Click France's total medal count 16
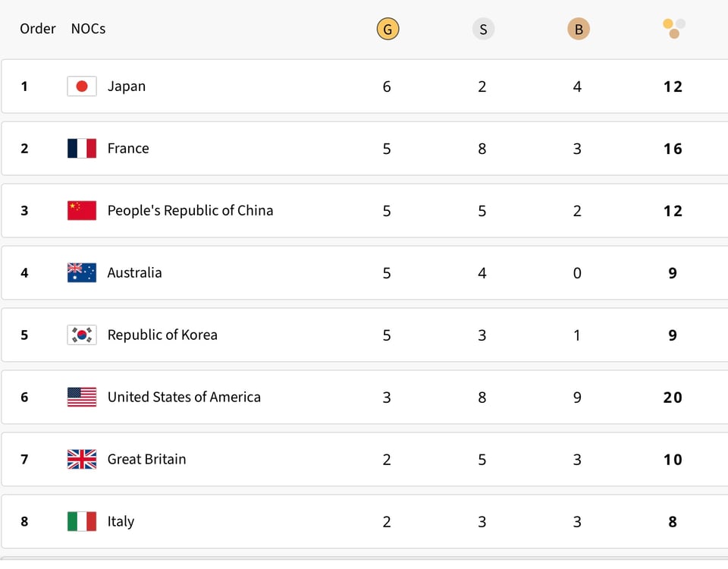The height and width of the screenshot is (569, 728). point(673,149)
